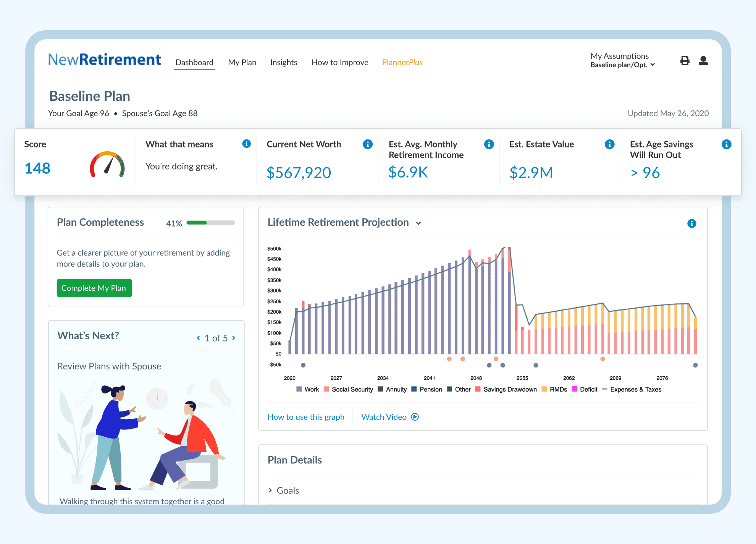This screenshot has height=544, width=756.
Task: Go to next What's Next card
Action: (234, 338)
